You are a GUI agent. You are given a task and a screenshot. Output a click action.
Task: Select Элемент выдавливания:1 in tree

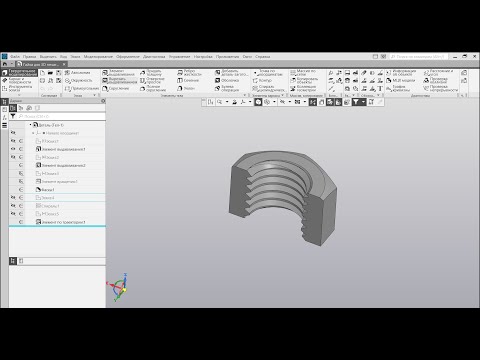click(x=61, y=149)
